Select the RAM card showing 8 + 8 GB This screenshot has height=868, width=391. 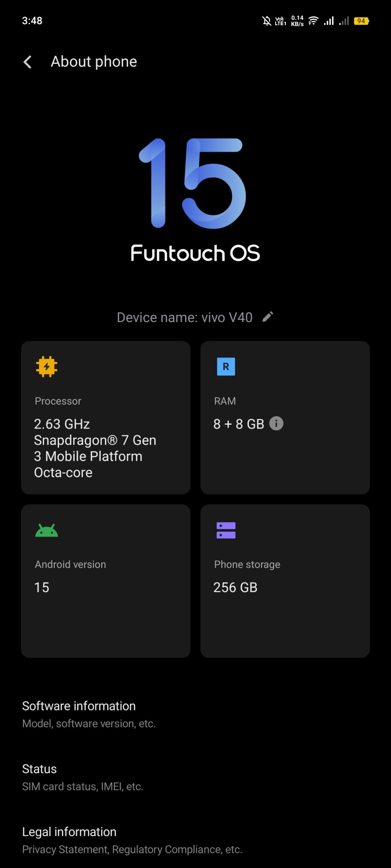pos(285,417)
